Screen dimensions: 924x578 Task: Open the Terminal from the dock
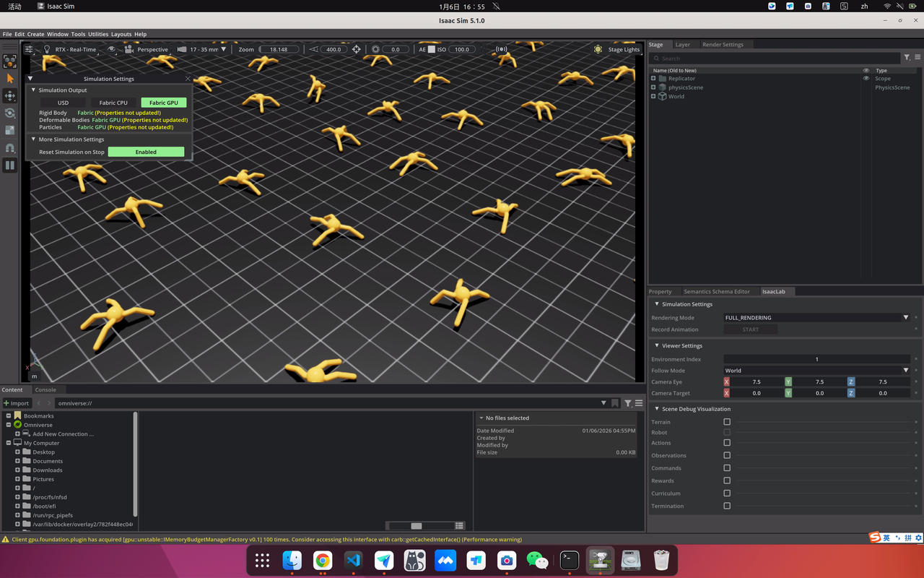tap(570, 560)
